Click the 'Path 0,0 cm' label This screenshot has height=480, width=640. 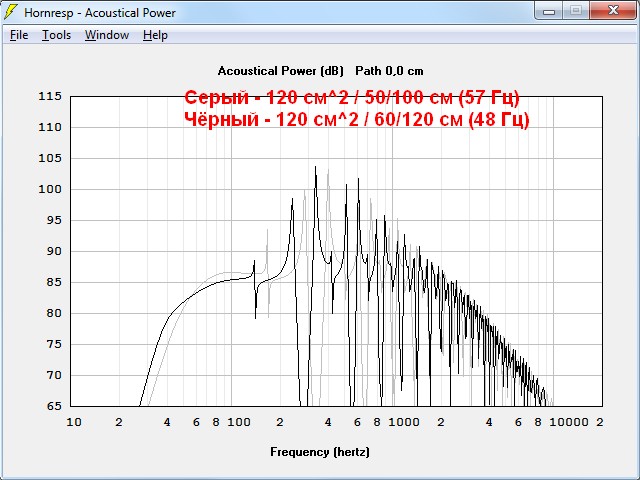click(389, 71)
